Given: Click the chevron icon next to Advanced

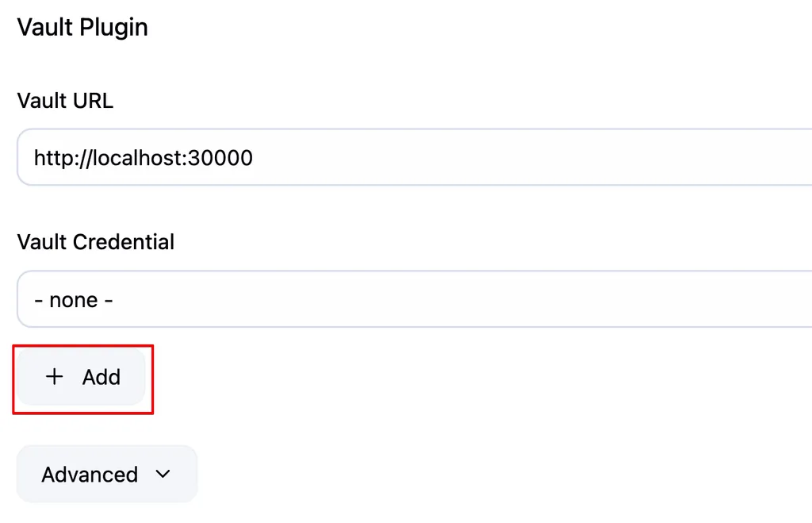Looking at the screenshot, I should click(163, 474).
